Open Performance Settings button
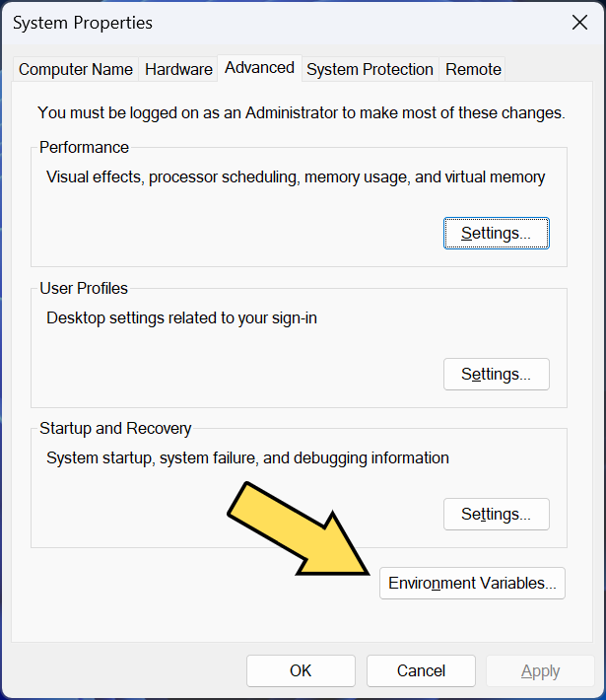 click(x=497, y=233)
